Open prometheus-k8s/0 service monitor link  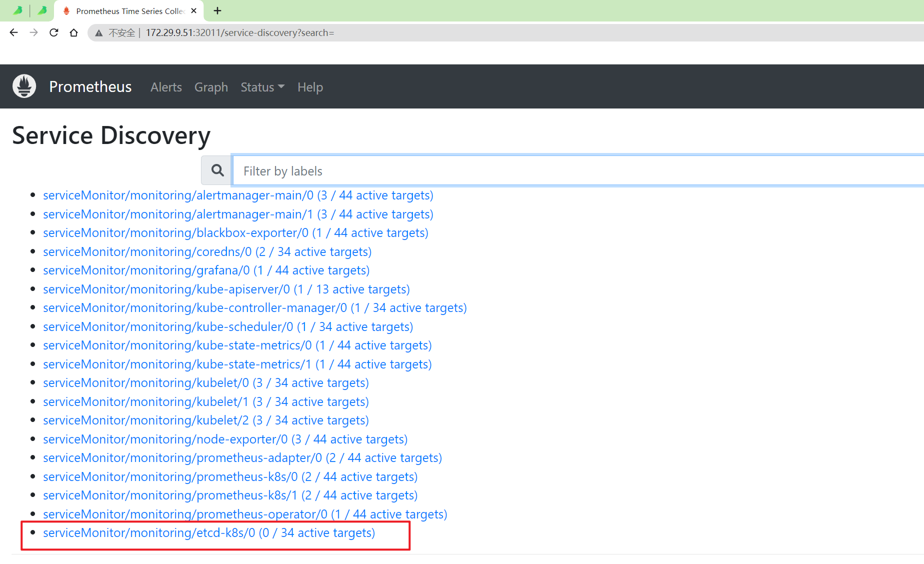(230, 476)
